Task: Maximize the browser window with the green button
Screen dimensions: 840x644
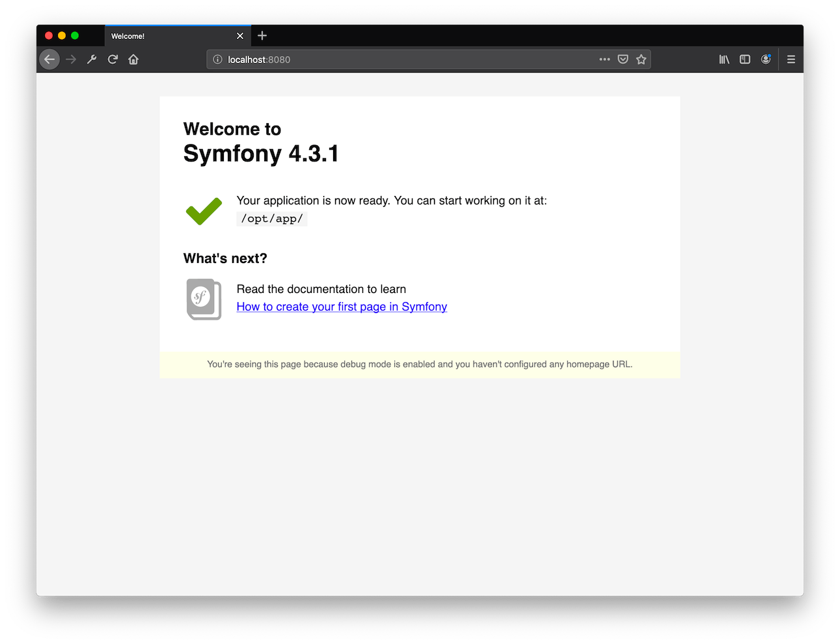Action: [x=75, y=36]
